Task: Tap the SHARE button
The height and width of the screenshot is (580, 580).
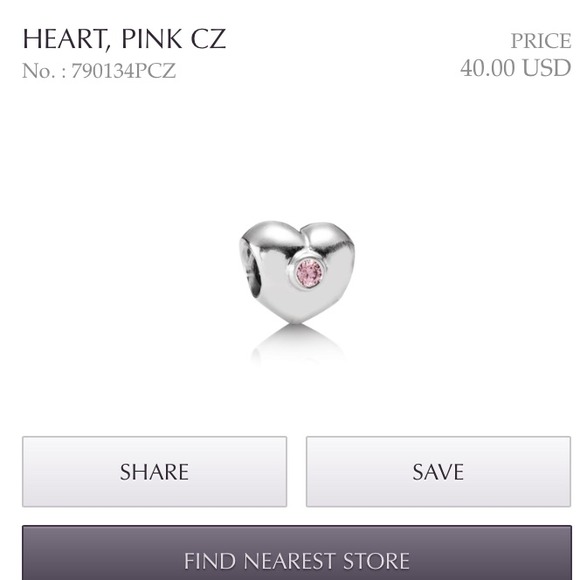Action: point(154,472)
